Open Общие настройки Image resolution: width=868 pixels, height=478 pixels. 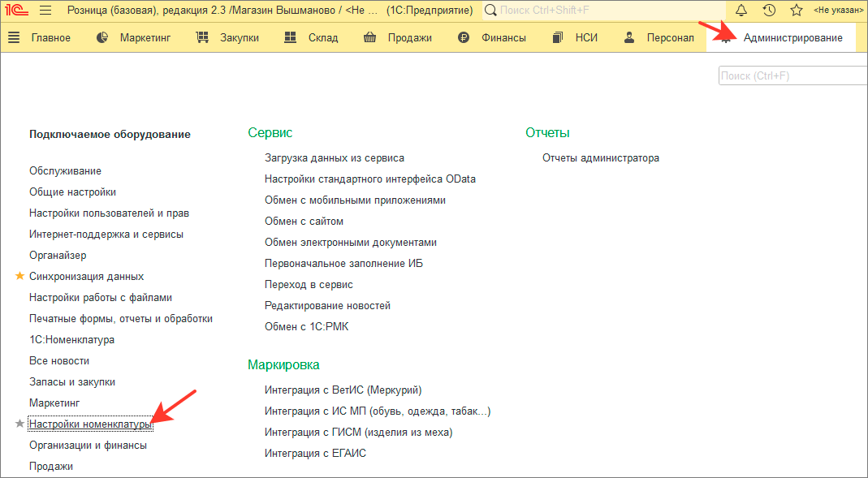pyautogui.click(x=72, y=192)
